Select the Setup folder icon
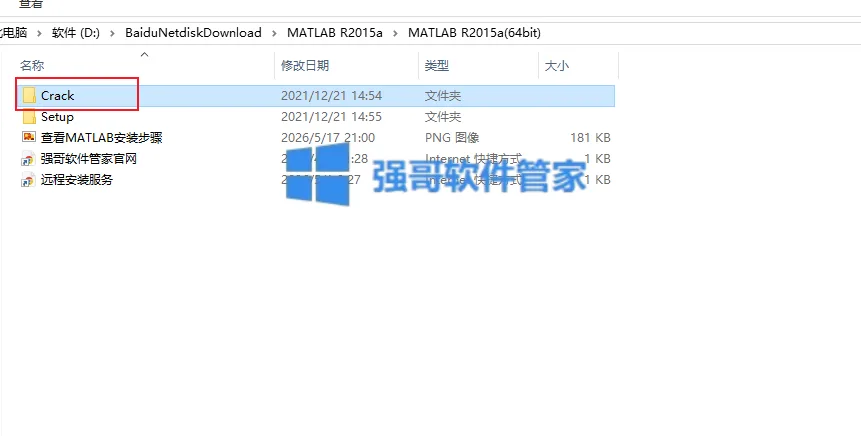Screen dimensions: 861x436 click(x=29, y=117)
